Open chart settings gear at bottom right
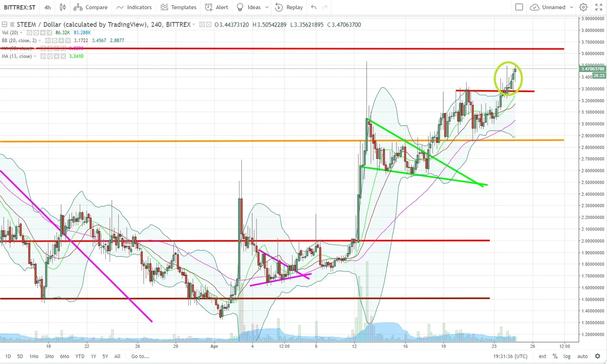Image resolution: width=607 pixels, height=364 pixels. tap(598, 356)
